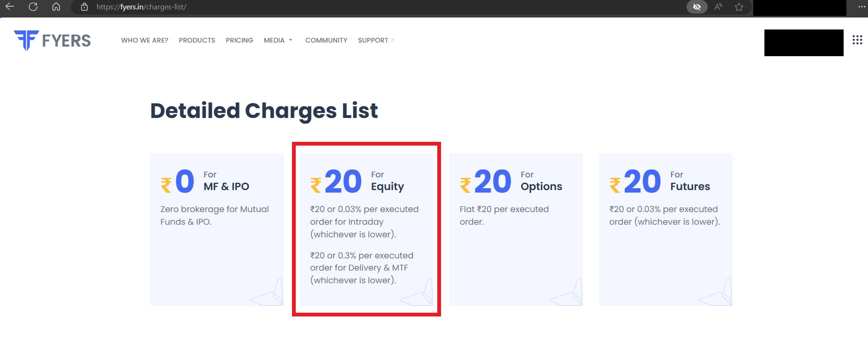Click the FYERS logo

[52, 40]
